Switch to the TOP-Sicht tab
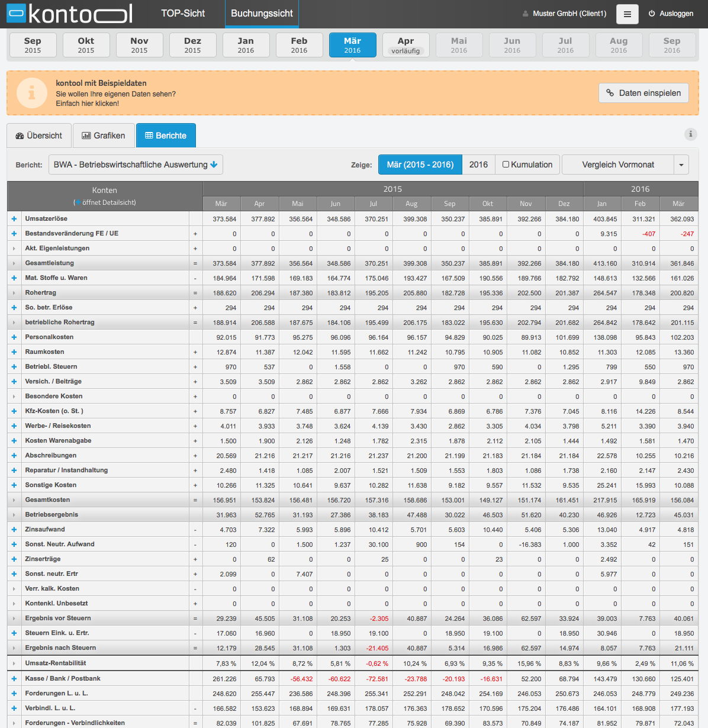This screenshot has height=728, width=708. (x=183, y=14)
